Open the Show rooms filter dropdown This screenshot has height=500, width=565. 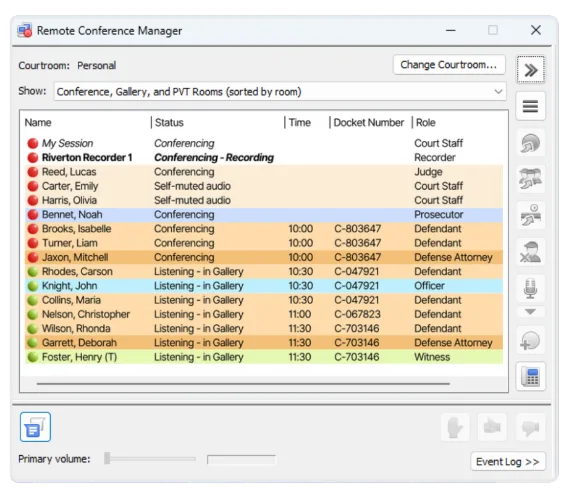click(280, 91)
